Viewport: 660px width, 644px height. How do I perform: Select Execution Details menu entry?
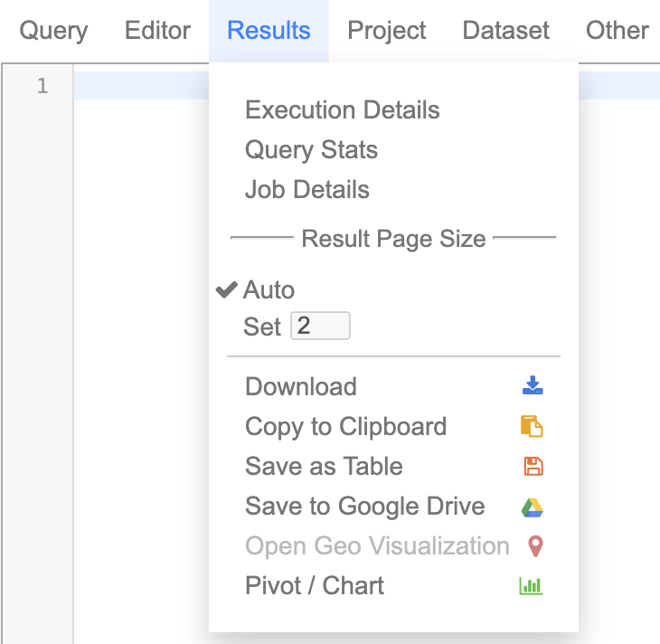[343, 110]
